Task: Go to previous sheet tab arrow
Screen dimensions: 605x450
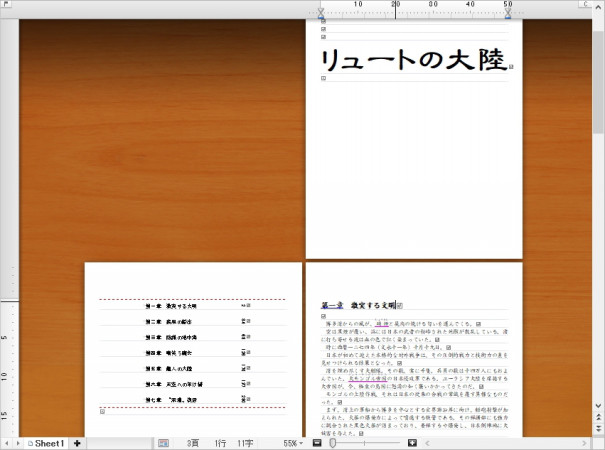Action: (7, 443)
